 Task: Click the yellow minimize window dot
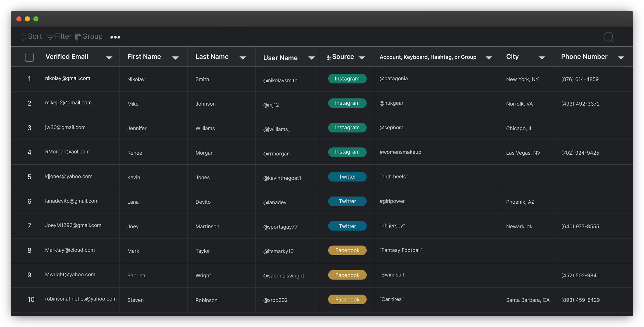(x=28, y=19)
